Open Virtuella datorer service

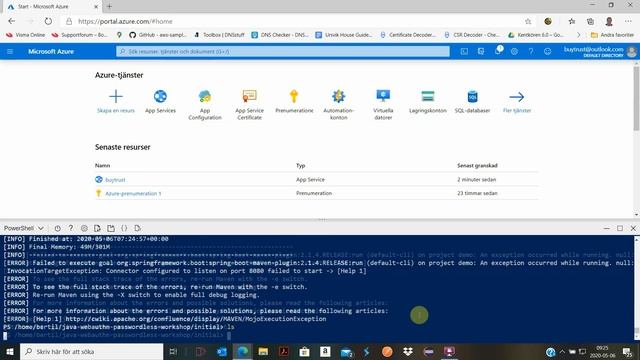[383, 104]
